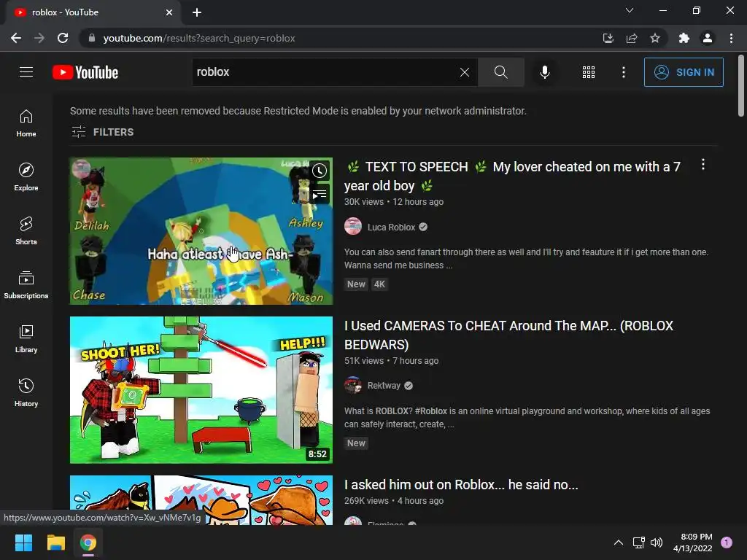Open 'I asked him out on Roblox' thumbnail
Viewport: 747px width, 560px height.
click(x=201, y=500)
